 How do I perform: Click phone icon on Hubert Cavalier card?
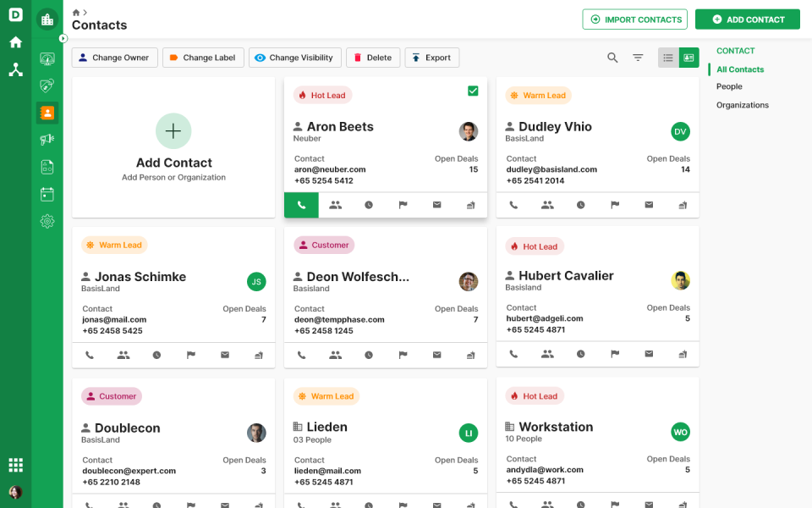click(x=513, y=355)
